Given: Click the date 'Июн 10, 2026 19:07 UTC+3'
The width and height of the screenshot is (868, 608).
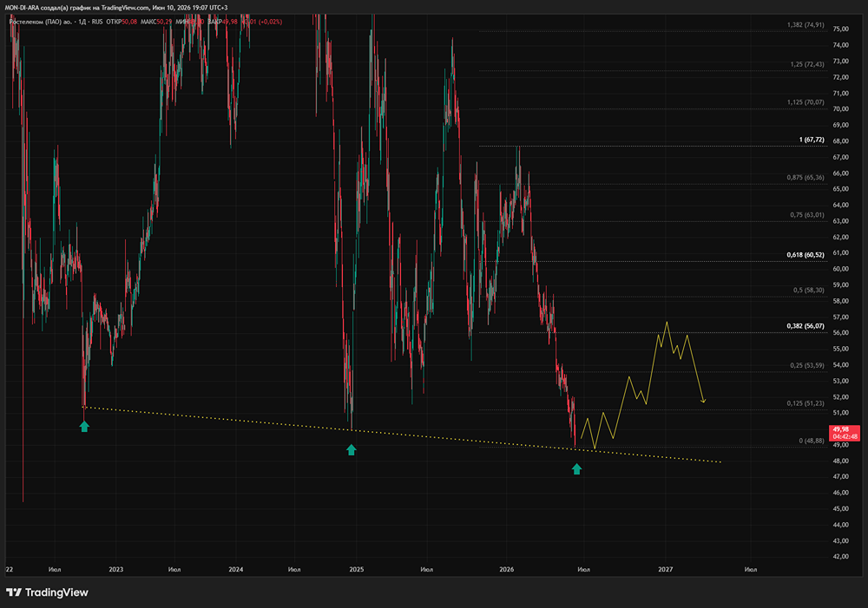Looking at the screenshot, I should pos(192,8).
